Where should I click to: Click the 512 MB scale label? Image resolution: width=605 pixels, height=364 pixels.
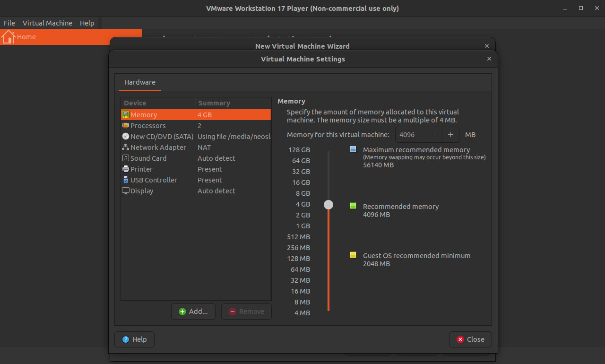point(299,237)
